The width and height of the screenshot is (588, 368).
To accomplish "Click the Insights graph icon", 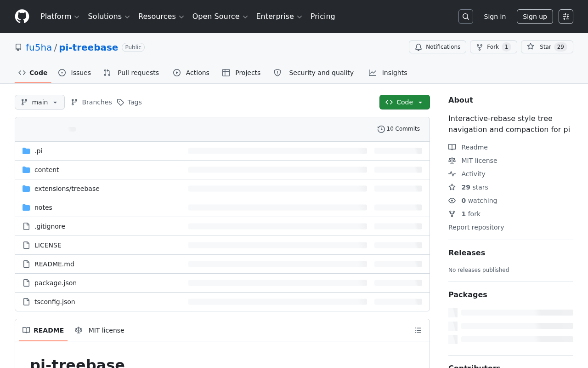I will point(373,73).
